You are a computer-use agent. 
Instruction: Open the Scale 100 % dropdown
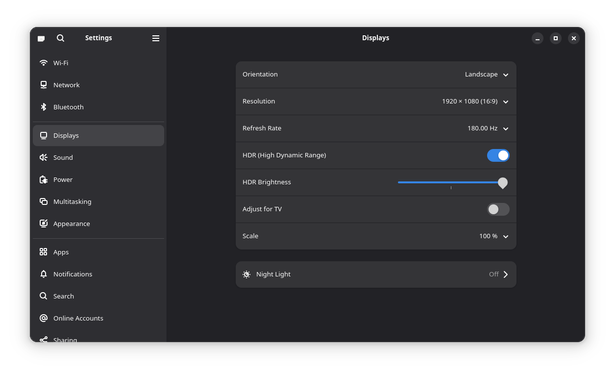click(494, 236)
